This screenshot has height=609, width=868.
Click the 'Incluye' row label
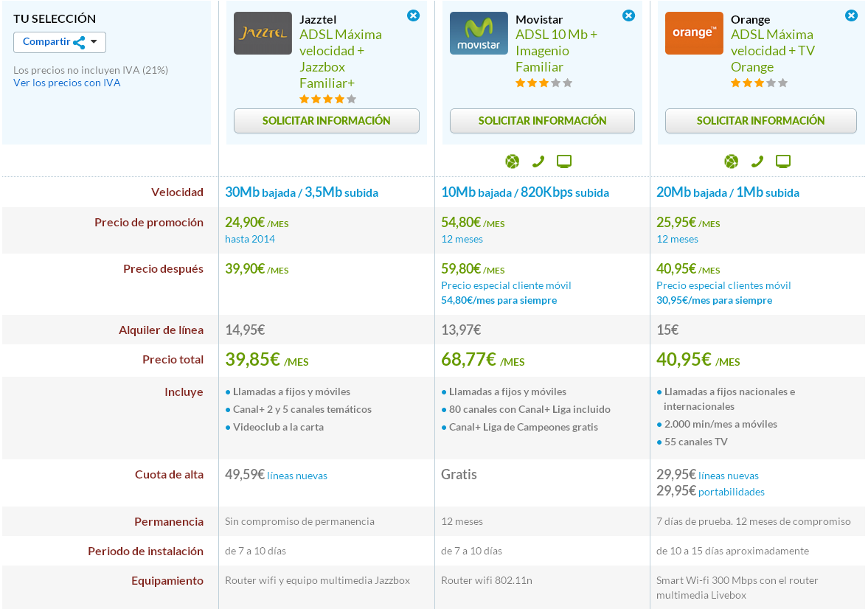click(x=184, y=392)
